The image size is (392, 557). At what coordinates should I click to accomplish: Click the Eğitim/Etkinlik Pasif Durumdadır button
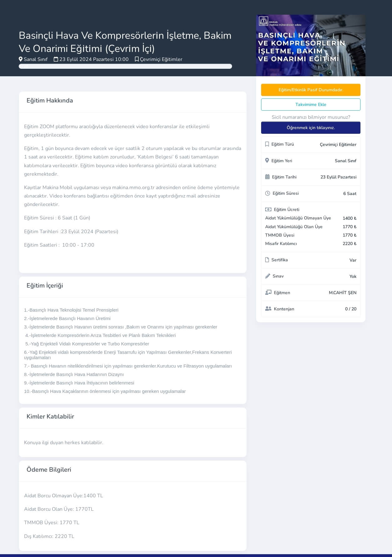click(310, 90)
